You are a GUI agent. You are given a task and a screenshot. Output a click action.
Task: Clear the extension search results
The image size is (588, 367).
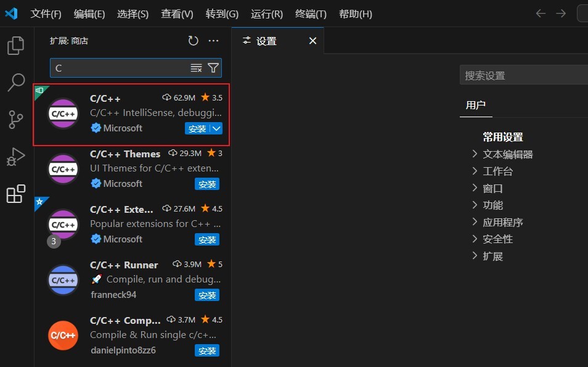pos(196,68)
